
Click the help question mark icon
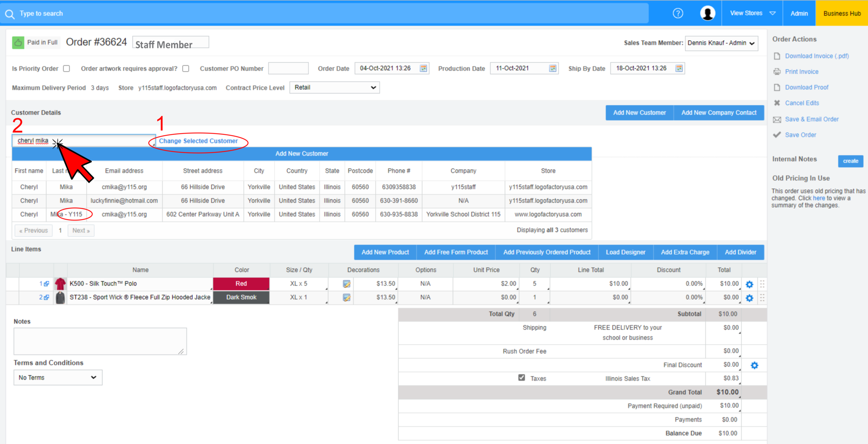pyautogui.click(x=678, y=13)
